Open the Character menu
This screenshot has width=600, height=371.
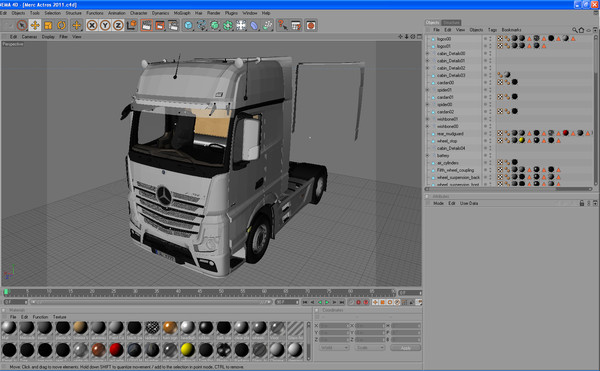coord(139,13)
